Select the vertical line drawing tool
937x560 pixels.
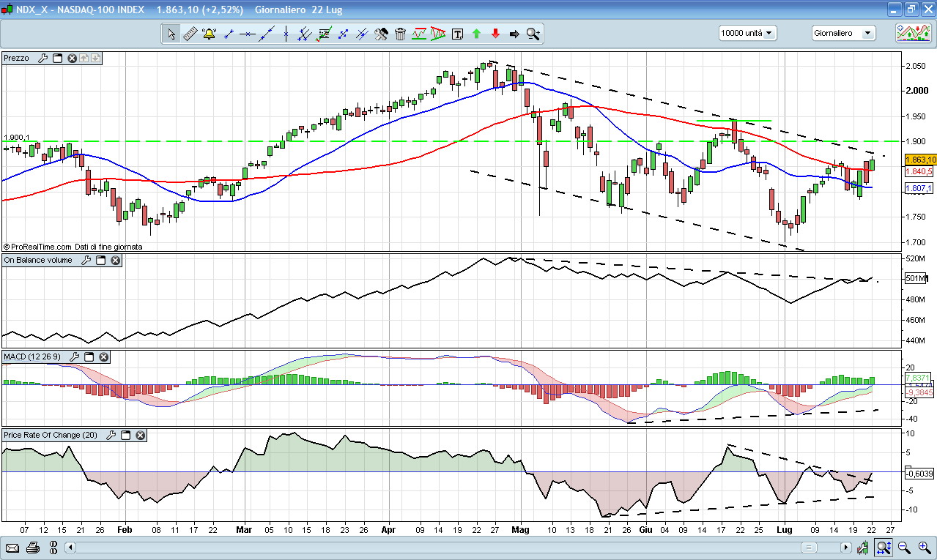click(286, 34)
